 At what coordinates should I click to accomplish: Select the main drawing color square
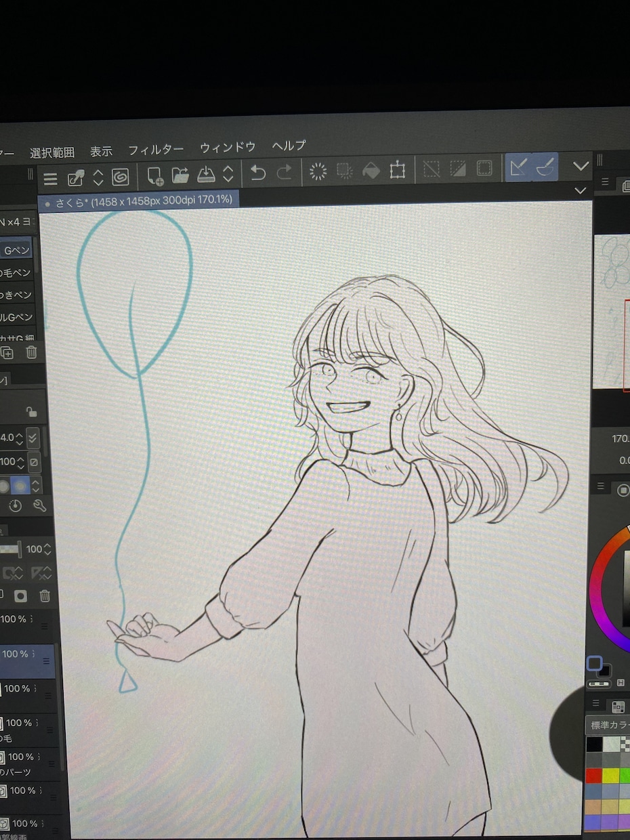point(595,663)
